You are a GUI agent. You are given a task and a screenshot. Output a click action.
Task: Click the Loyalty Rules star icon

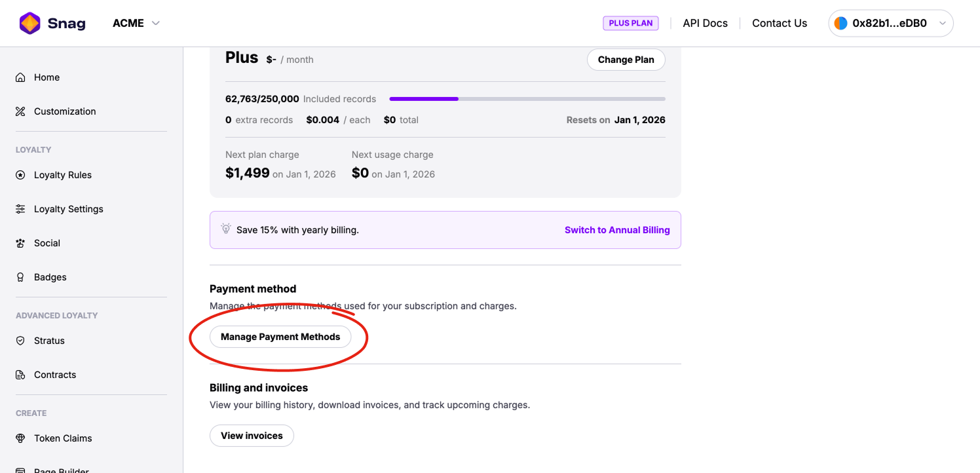coord(20,175)
